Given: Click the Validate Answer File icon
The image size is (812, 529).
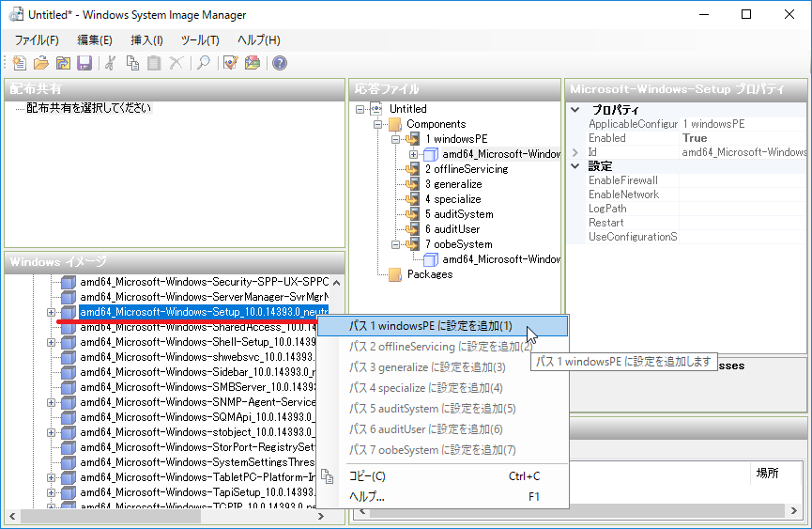Looking at the screenshot, I should 230,63.
